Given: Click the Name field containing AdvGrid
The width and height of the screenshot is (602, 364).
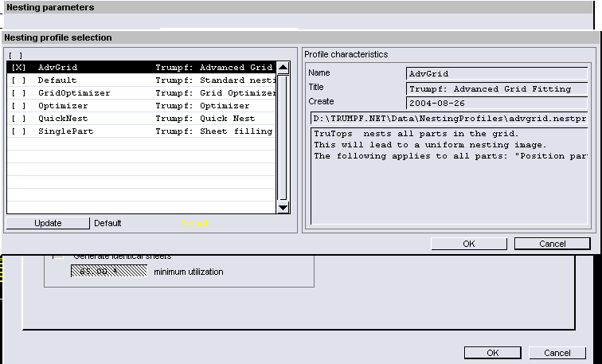Looking at the screenshot, I should coord(497,73).
